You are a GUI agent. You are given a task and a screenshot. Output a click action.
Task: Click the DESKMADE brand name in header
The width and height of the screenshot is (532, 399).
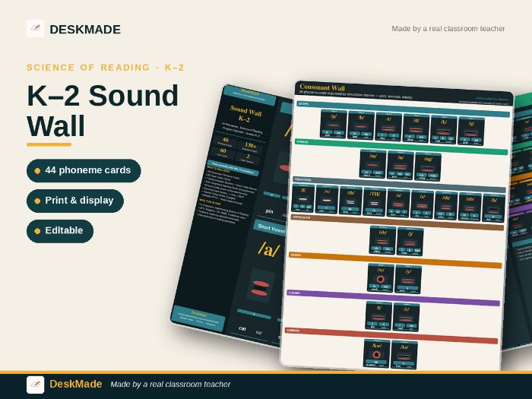(x=85, y=30)
